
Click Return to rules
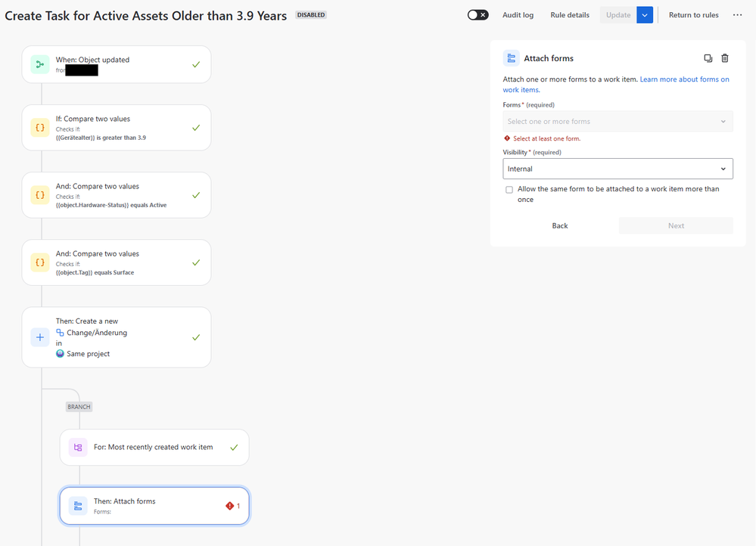[x=693, y=15]
